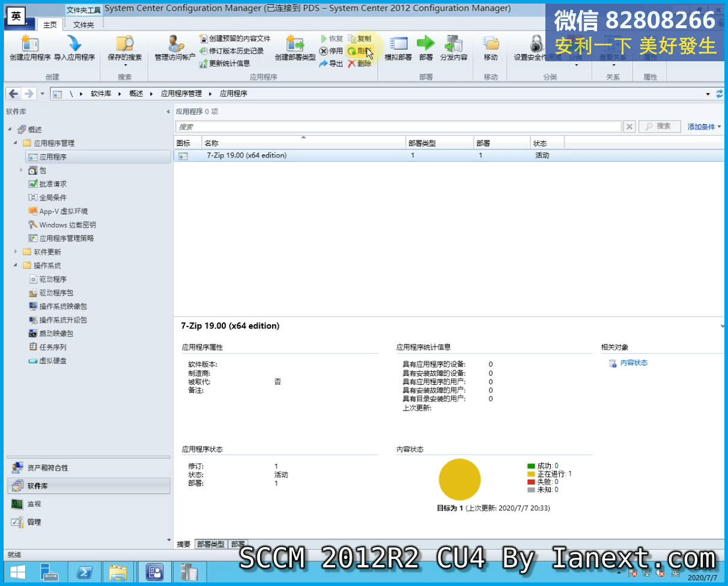Screen dimensions: 728x586
Task: Open the 内容状态 related object link
Action: click(x=634, y=363)
